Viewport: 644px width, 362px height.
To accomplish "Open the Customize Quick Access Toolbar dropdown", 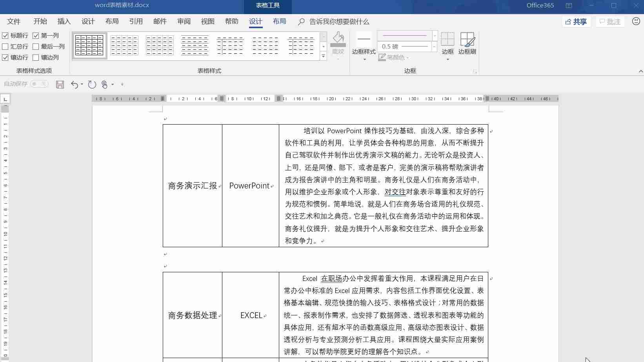I will [x=122, y=84].
